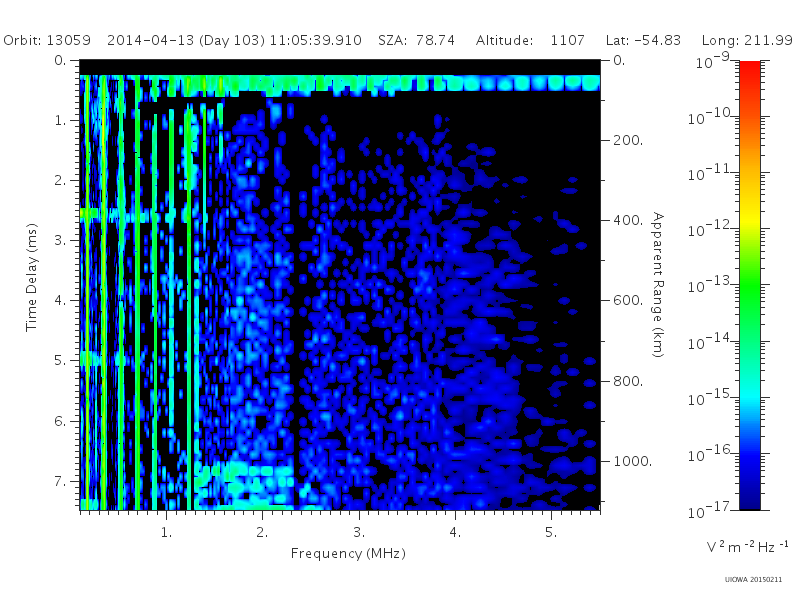Click the Long: 211.99 value
This screenshot has width=800, height=600.
point(747,40)
